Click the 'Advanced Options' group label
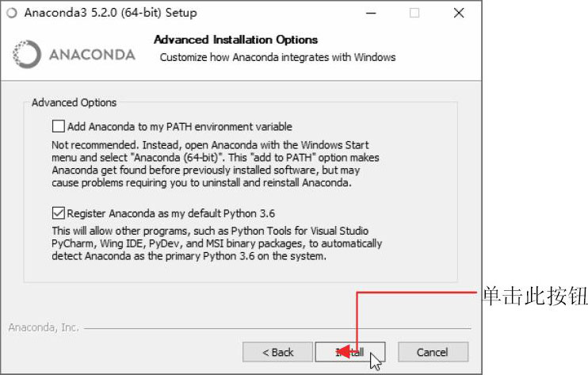The height and width of the screenshot is (375, 588). click(x=74, y=103)
